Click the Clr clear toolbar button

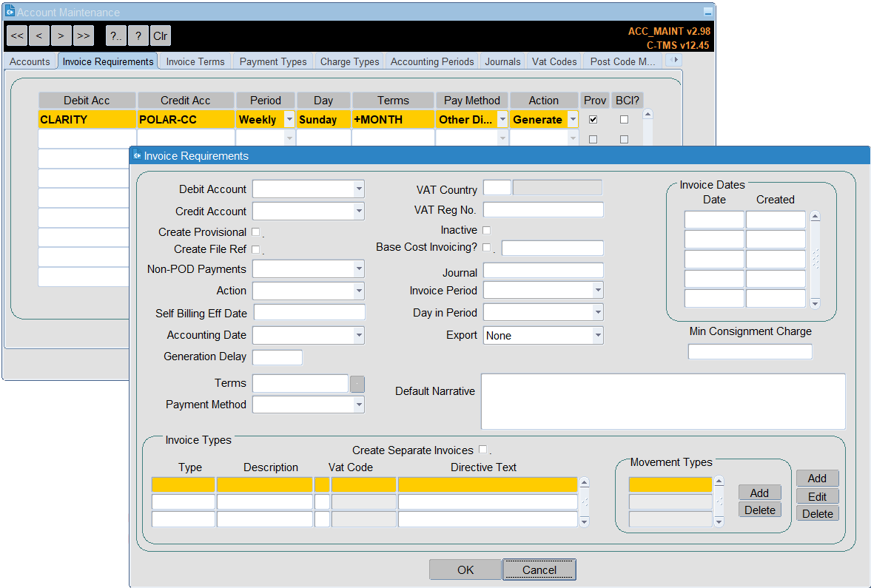click(x=160, y=36)
